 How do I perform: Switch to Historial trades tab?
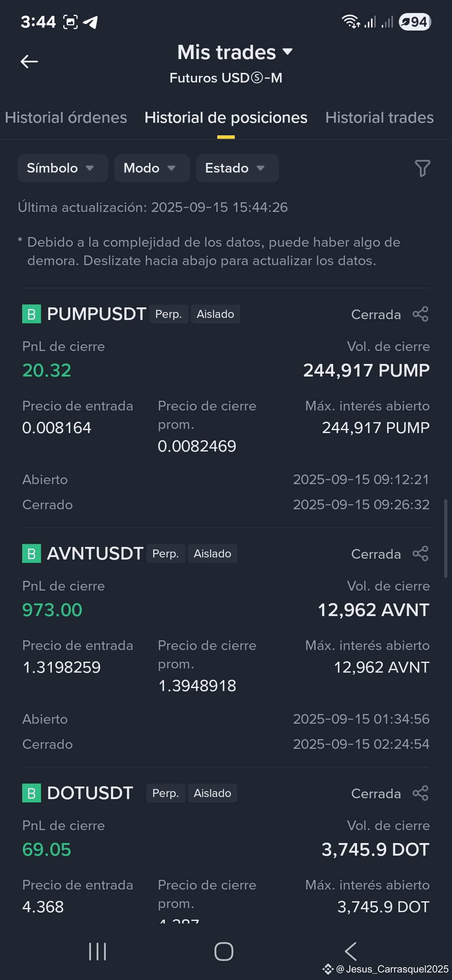[380, 118]
